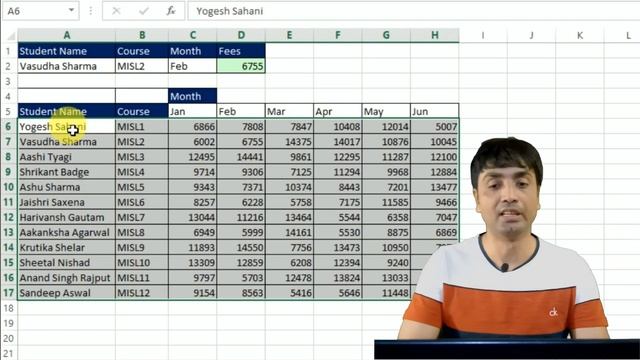
Task: Click the May column label
Action: (386, 111)
